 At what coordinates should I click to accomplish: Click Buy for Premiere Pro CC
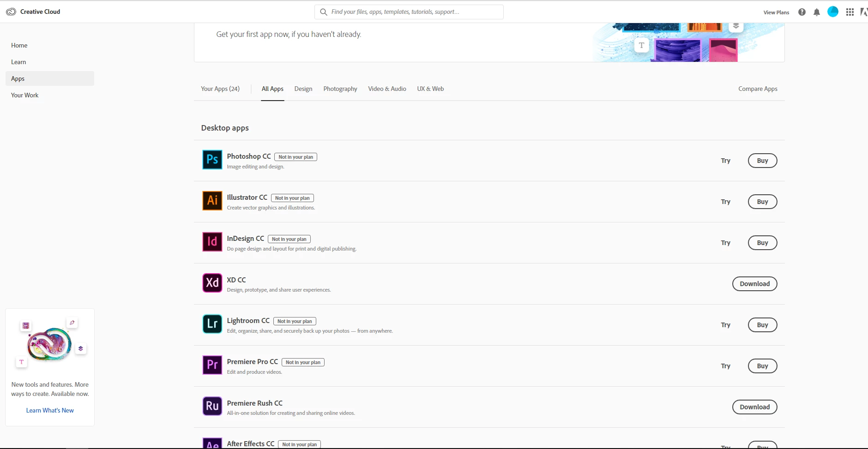click(763, 366)
